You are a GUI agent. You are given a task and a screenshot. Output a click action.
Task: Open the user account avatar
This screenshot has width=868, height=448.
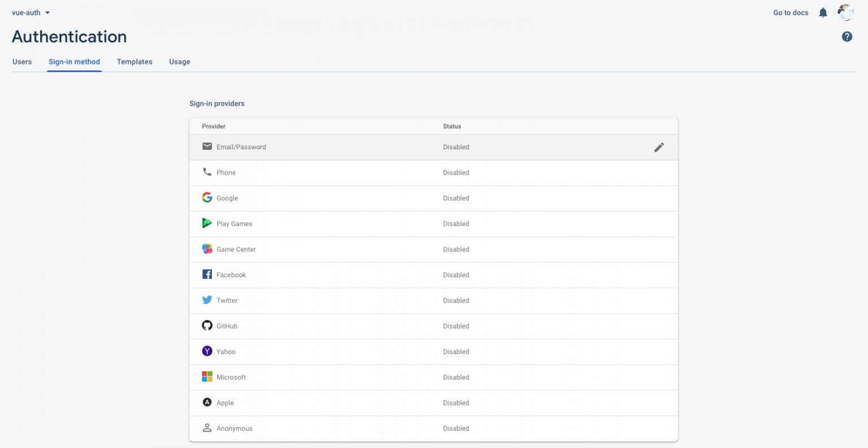click(x=845, y=12)
